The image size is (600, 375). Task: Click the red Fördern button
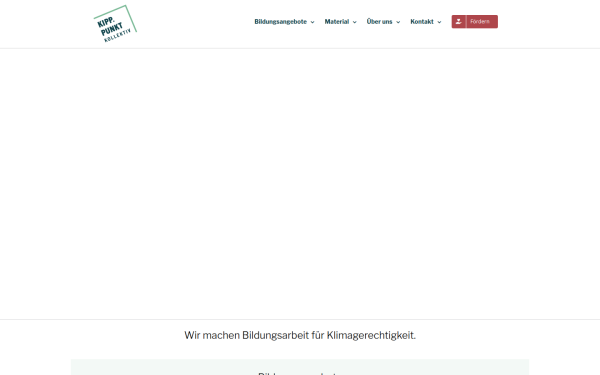(474, 22)
